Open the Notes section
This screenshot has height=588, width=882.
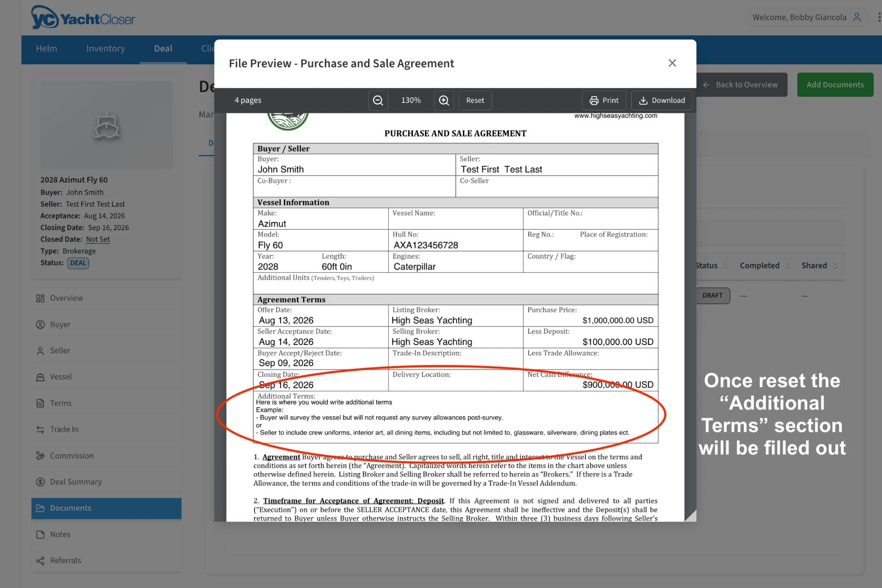(x=106, y=534)
